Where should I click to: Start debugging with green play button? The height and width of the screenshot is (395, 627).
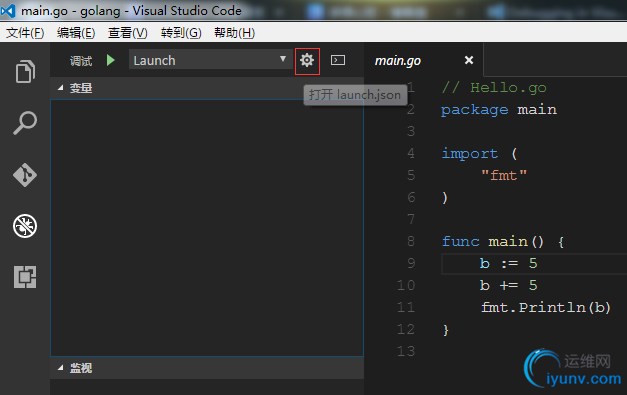pyautogui.click(x=111, y=60)
